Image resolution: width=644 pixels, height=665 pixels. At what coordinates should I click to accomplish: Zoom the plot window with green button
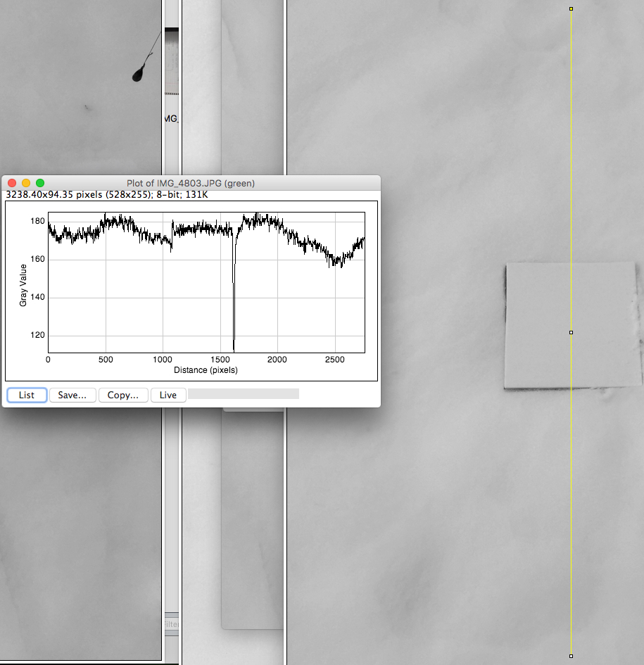coord(39,183)
